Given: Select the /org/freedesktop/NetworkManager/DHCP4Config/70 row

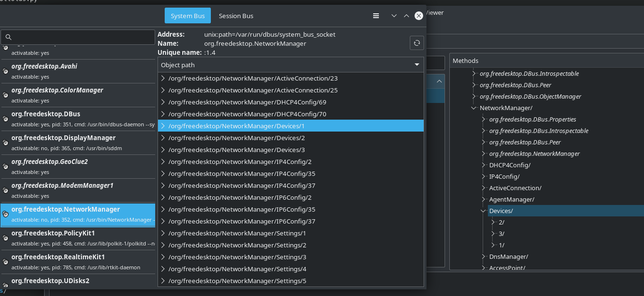Looking at the screenshot, I should [291, 114].
